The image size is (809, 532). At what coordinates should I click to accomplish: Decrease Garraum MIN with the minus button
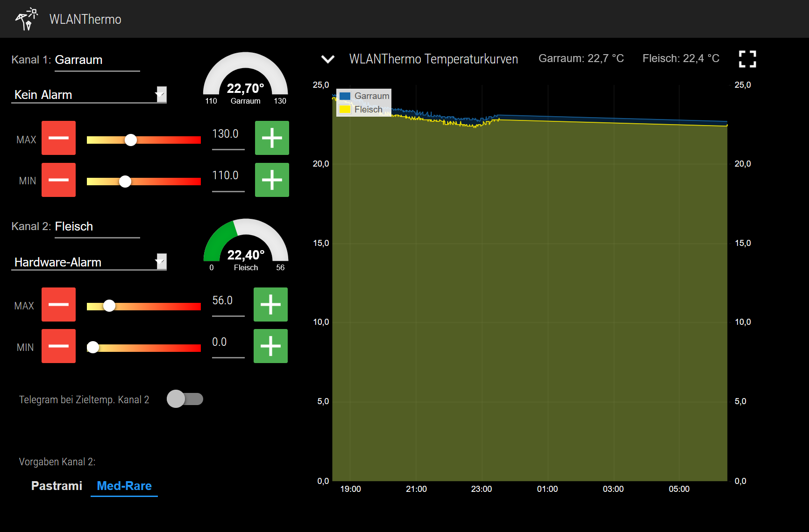(58, 180)
